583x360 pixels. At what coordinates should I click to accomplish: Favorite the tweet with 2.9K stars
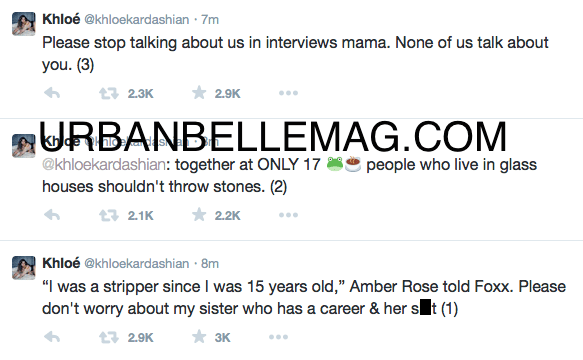click(x=199, y=93)
